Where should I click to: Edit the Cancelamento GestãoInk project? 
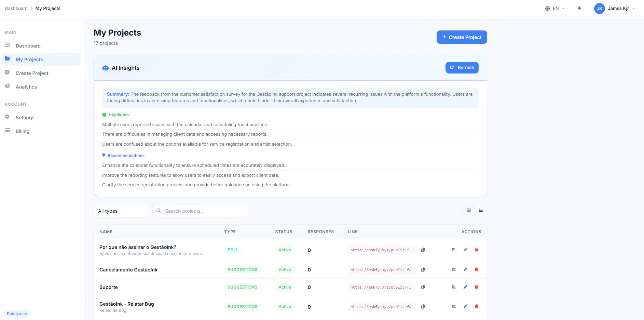click(465, 269)
